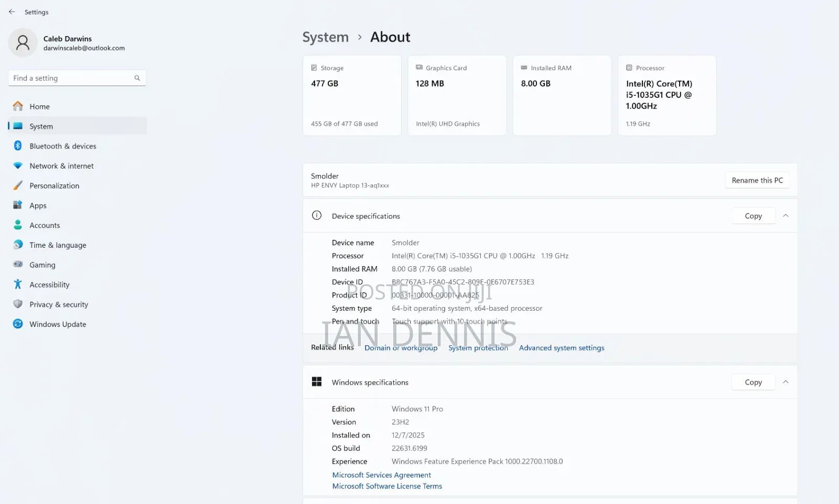Open Microsoft Software License Terms link

(x=387, y=486)
